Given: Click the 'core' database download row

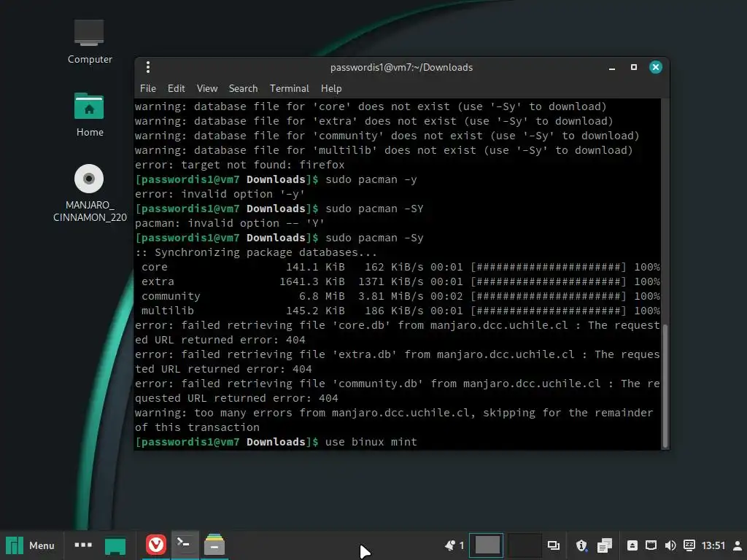Looking at the screenshot, I should click(400, 267).
